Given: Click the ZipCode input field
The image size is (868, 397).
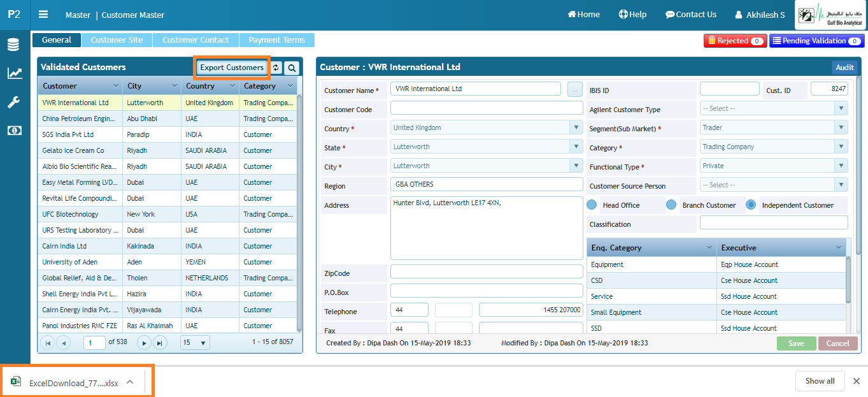Looking at the screenshot, I should 487,271.
